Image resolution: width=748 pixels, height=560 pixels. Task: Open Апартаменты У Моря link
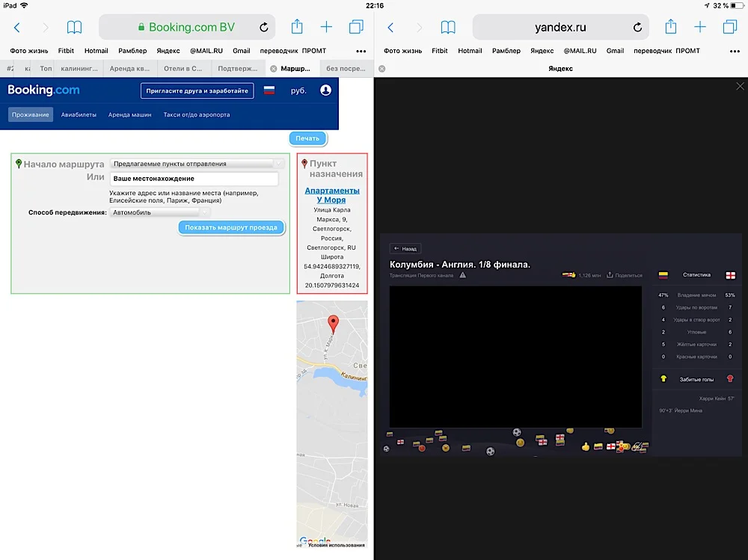click(x=332, y=195)
